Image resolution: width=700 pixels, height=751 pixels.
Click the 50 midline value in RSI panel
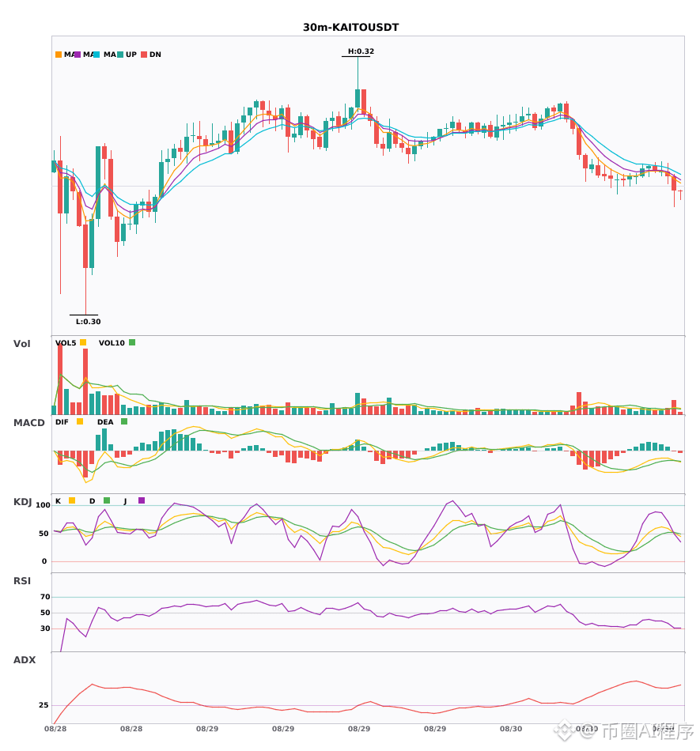pyautogui.click(x=45, y=613)
